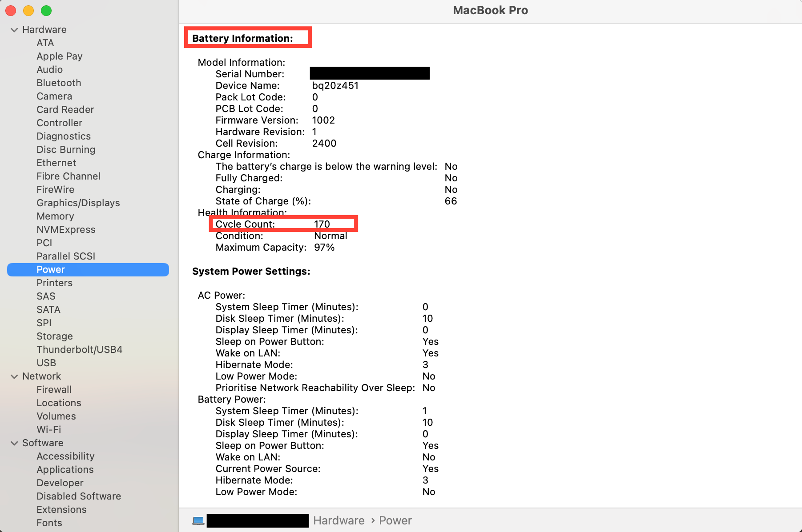802x532 pixels.
Task: Open Controller hardware info
Action: (x=59, y=123)
